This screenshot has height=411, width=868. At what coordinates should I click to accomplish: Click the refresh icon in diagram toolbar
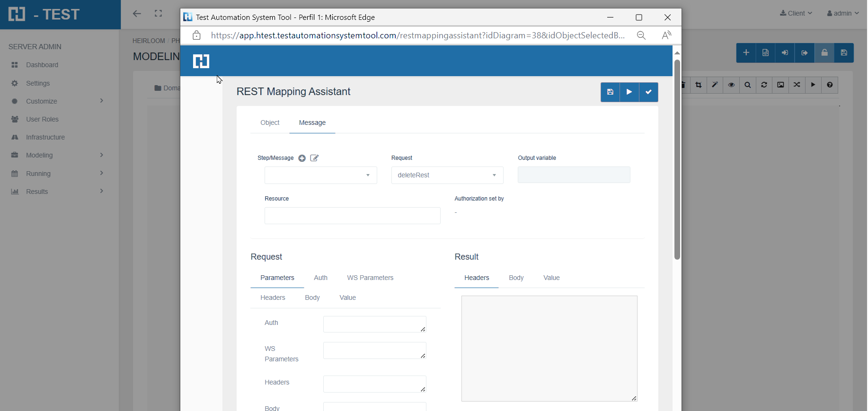pyautogui.click(x=764, y=85)
